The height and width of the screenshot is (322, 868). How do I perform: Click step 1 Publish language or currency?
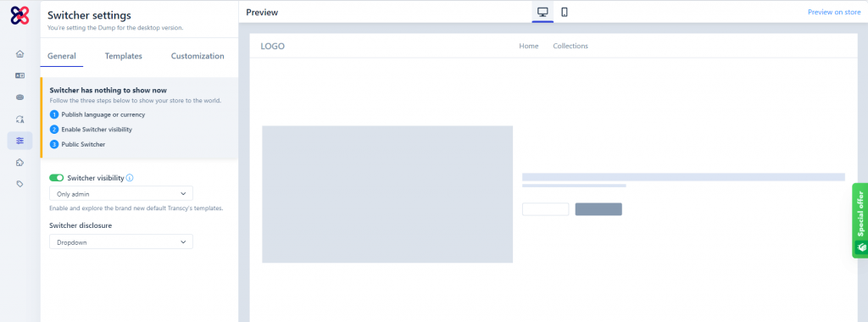97,114
